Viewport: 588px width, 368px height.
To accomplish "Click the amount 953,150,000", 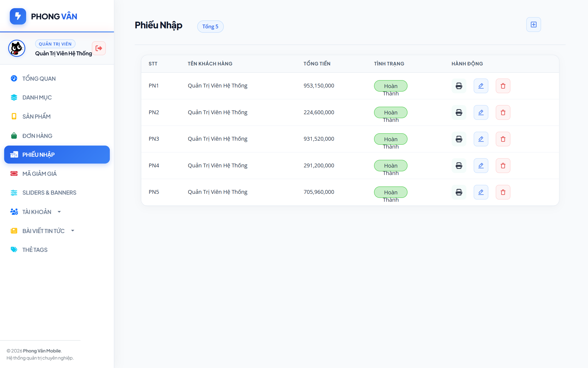I will pyautogui.click(x=319, y=86).
